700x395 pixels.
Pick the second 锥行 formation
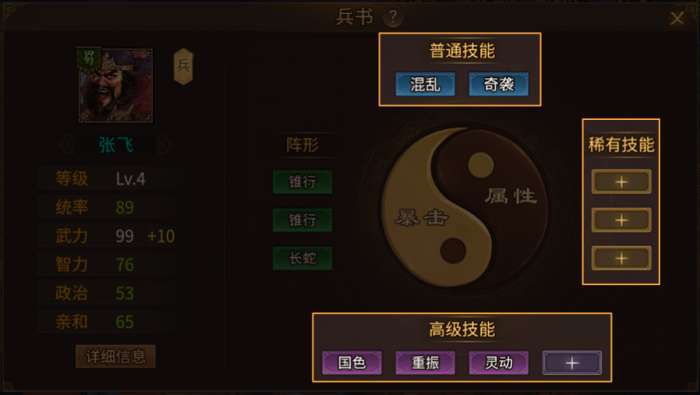click(x=303, y=220)
